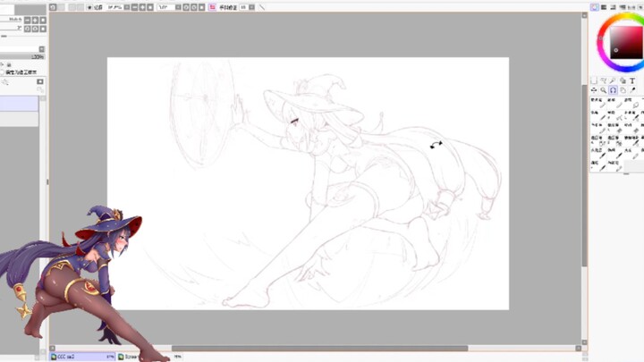Click the navigator zoom in plus button
The height and width of the screenshot is (362, 644).
pos(35,20)
